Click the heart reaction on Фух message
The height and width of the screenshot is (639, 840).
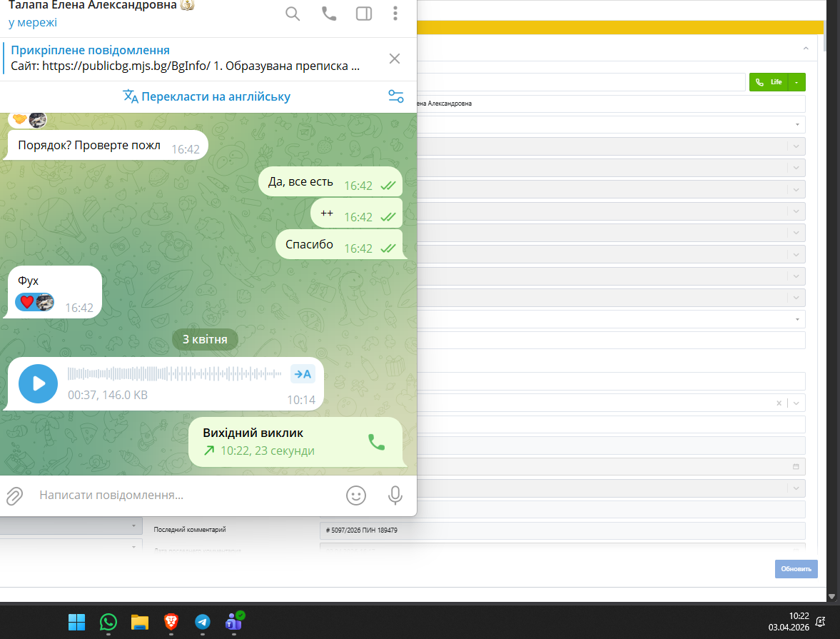(34, 302)
